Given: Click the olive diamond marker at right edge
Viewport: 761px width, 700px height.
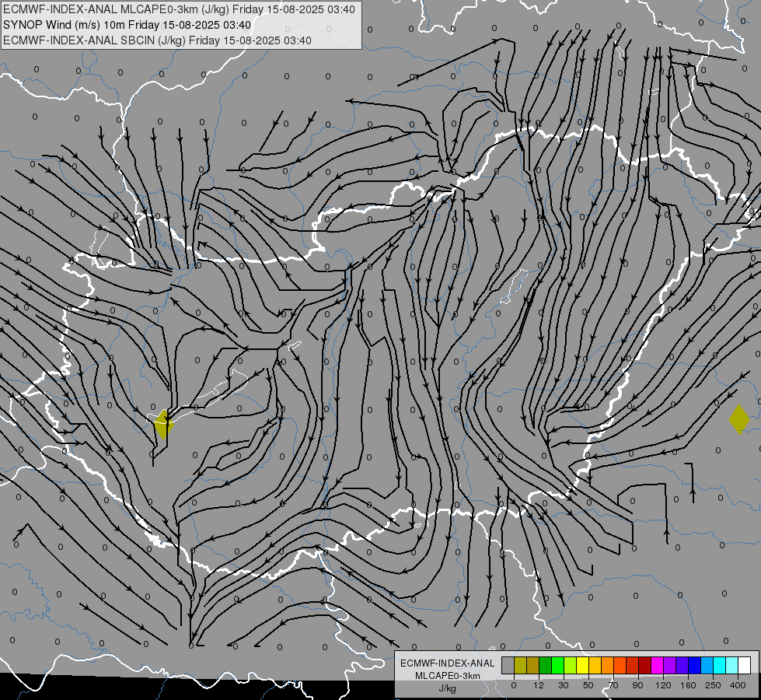Looking at the screenshot, I should point(739,419).
